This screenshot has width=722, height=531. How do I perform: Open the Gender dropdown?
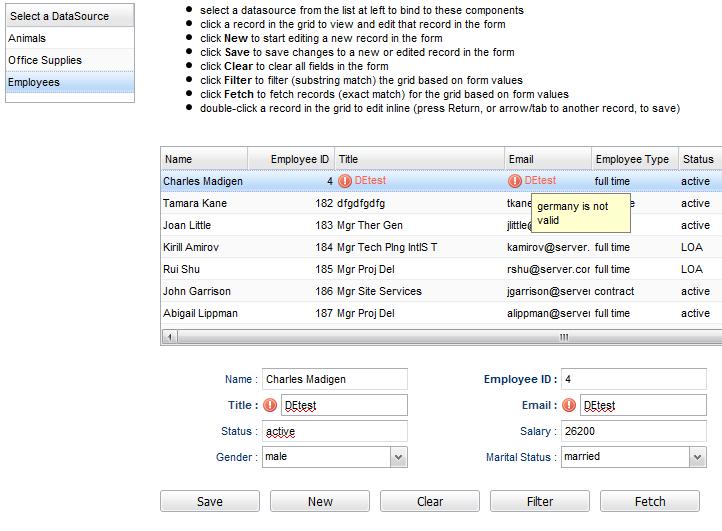tap(399, 457)
